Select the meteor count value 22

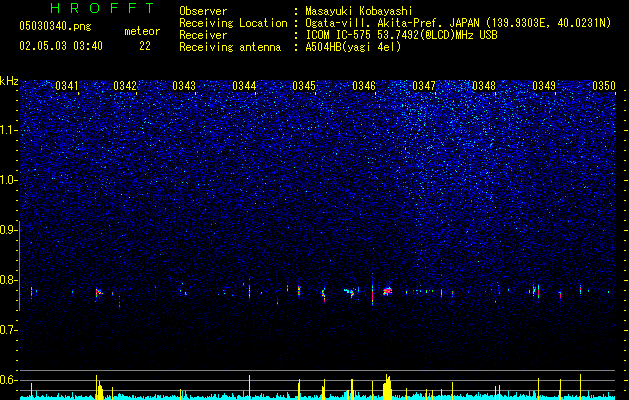pos(145,46)
